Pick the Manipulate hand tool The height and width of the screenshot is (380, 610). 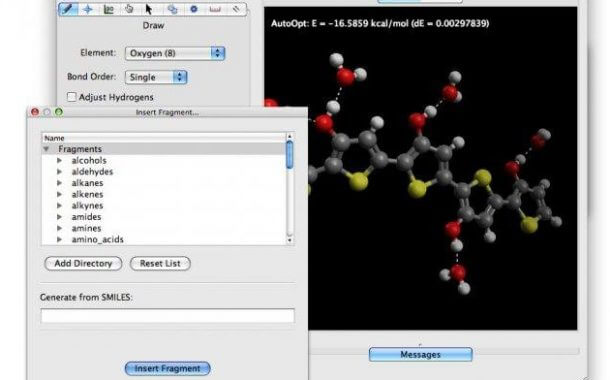(129, 9)
